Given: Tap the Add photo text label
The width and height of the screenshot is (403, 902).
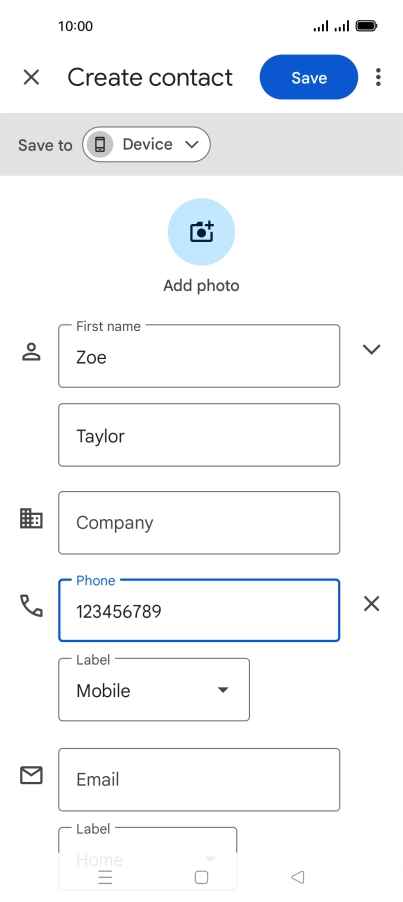Looking at the screenshot, I should (x=201, y=285).
